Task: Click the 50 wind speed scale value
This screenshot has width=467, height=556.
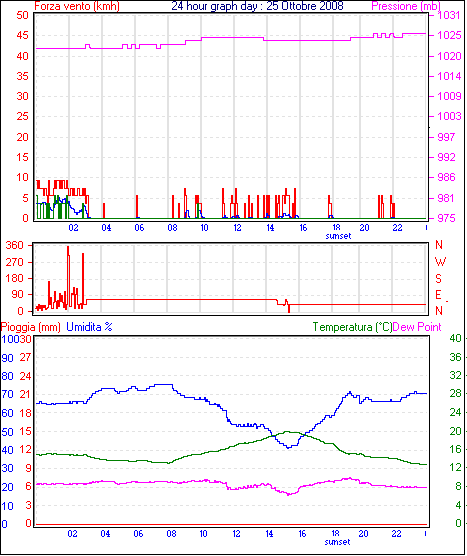Action: point(22,15)
